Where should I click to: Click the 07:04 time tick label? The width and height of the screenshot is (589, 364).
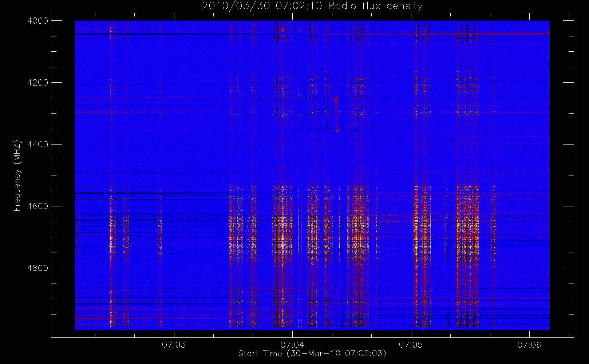point(292,344)
